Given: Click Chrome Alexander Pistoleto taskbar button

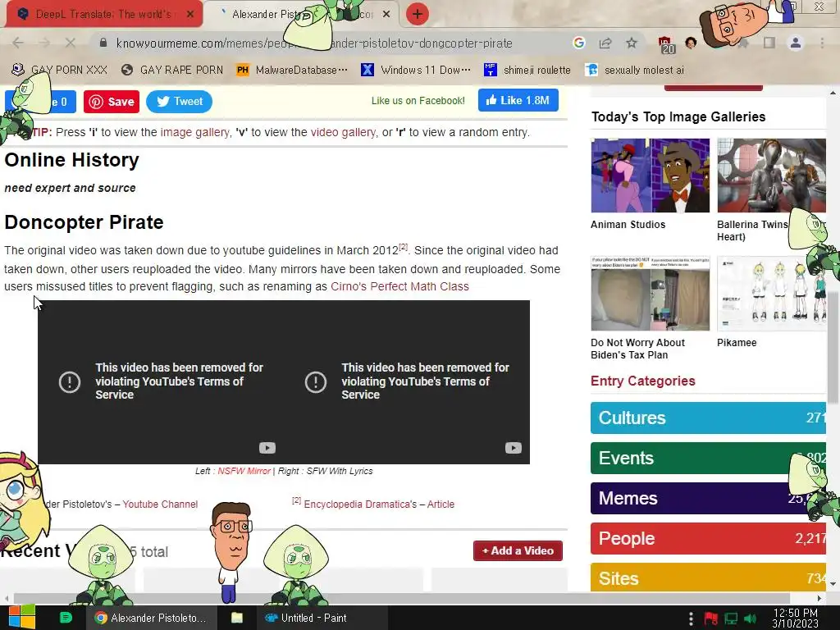Looking at the screenshot, I should coord(151,618).
